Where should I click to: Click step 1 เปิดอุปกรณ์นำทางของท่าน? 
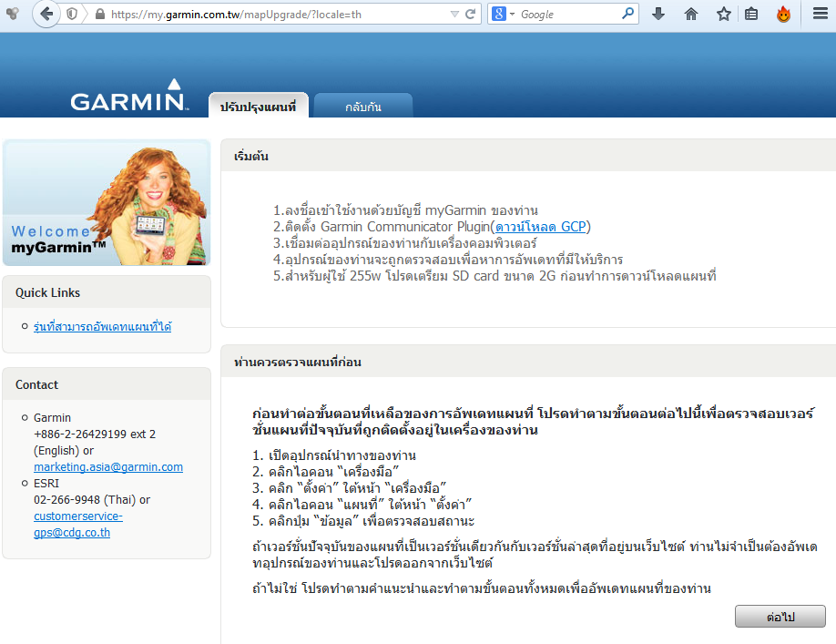pyautogui.click(x=334, y=455)
